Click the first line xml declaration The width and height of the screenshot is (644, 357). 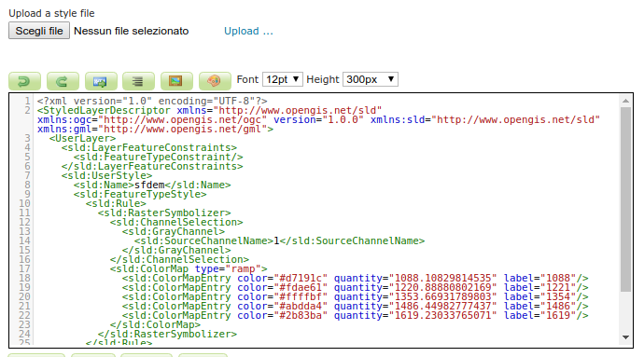click(152, 101)
